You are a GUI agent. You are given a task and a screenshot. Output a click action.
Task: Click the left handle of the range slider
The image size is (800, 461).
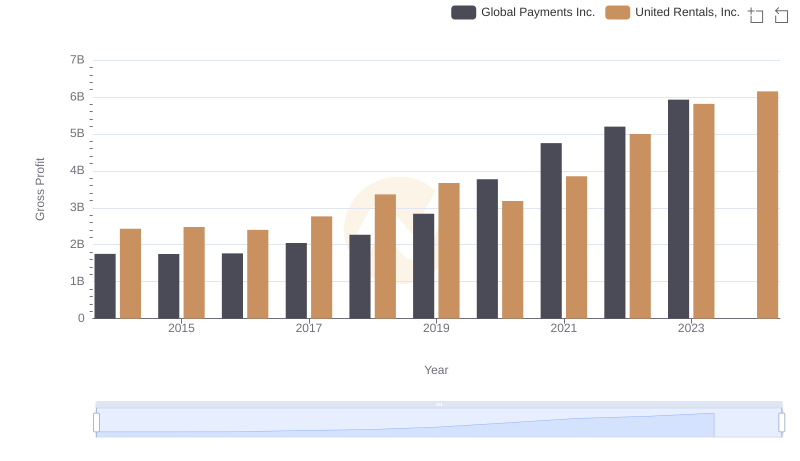[96, 422]
